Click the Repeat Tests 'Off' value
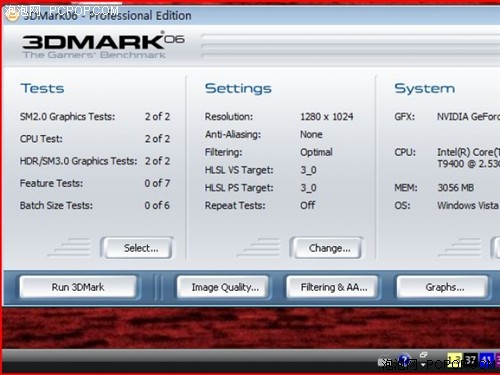The width and height of the screenshot is (500, 375). tap(307, 205)
